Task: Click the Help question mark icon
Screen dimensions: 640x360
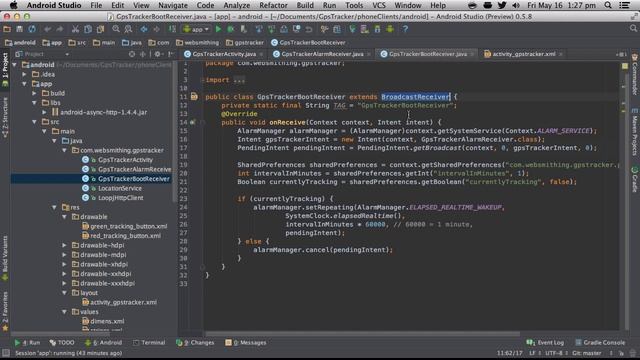Action: (405, 29)
